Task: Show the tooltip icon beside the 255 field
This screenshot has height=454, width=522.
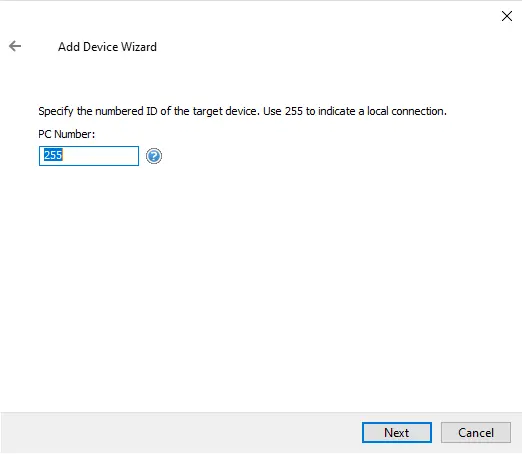Action: click(x=154, y=156)
